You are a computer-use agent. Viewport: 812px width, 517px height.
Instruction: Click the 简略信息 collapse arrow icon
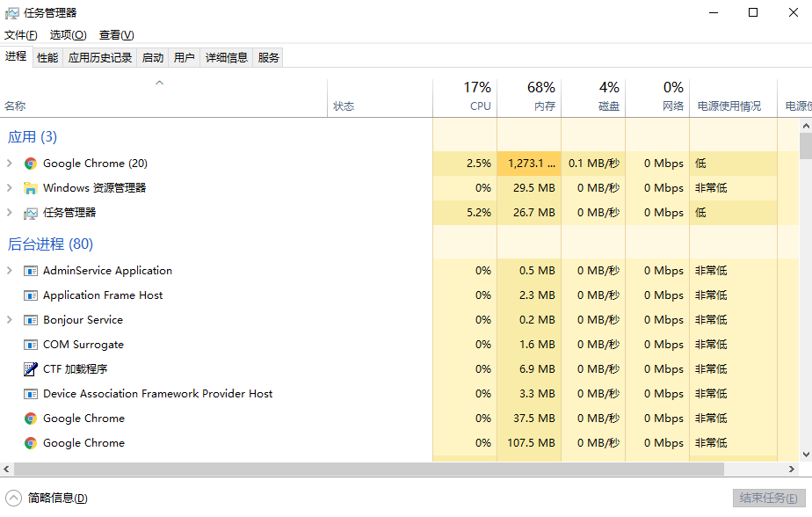click(13, 498)
